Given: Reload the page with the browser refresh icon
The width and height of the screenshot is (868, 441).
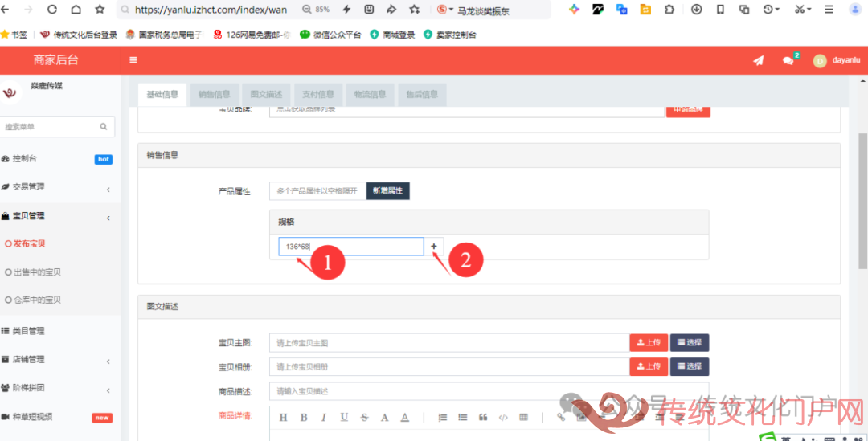Looking at the screenshot, I should click(52, 10).
